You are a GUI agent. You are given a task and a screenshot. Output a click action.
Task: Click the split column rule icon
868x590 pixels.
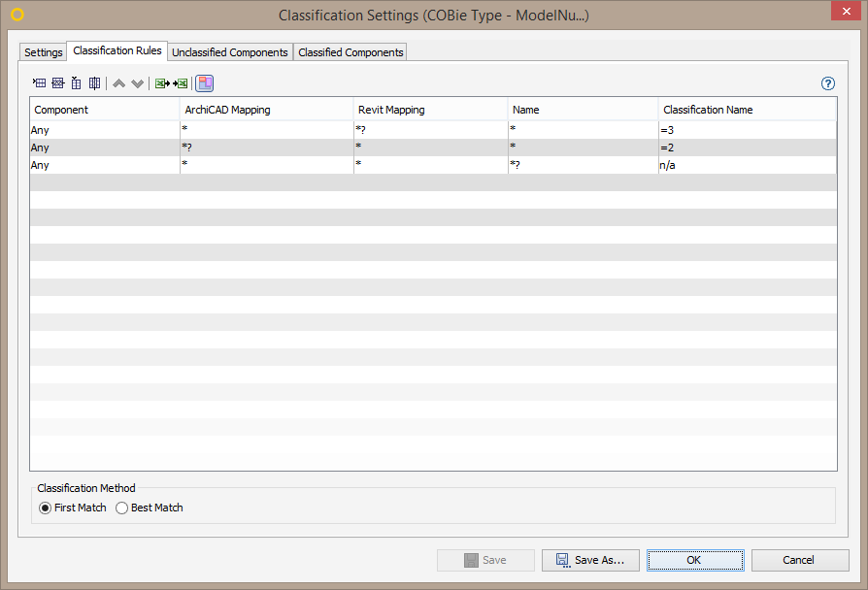[94, 83]
